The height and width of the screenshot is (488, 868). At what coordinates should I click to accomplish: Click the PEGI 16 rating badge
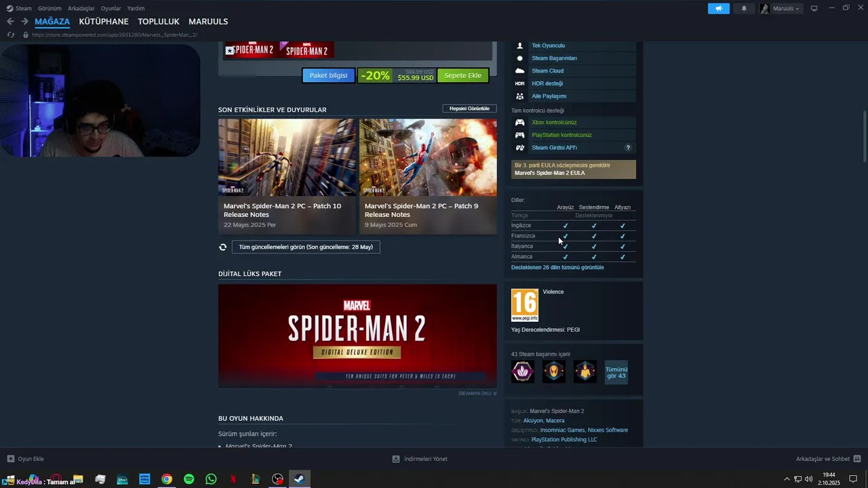pos(525,305)
